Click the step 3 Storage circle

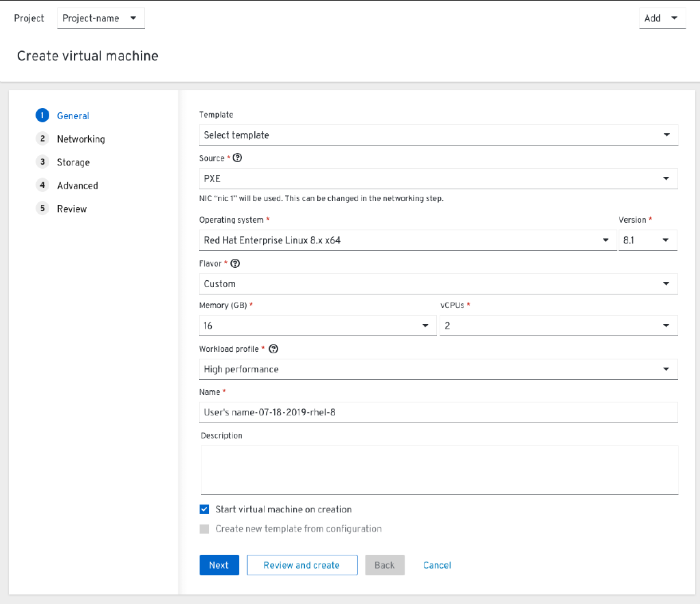tap(42, 162)
